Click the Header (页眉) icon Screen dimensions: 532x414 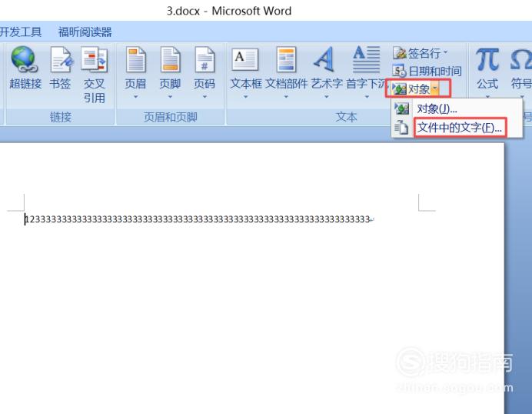(x=136, y=60)
